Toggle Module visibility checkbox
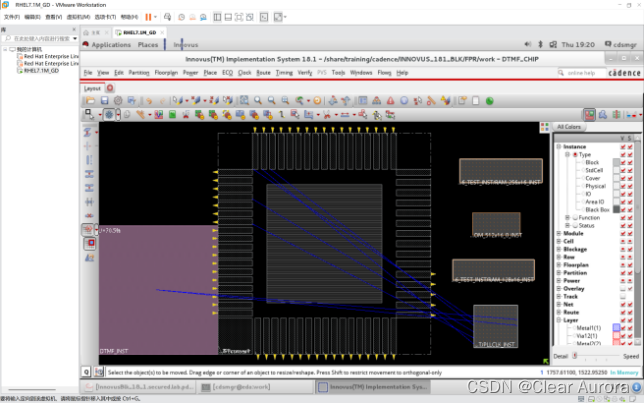The image size is (644, 403). click(623, 233)
